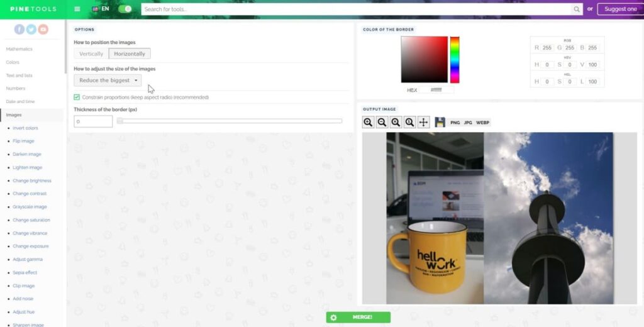
Task: Download output as JPG
Action: (468, 123)
